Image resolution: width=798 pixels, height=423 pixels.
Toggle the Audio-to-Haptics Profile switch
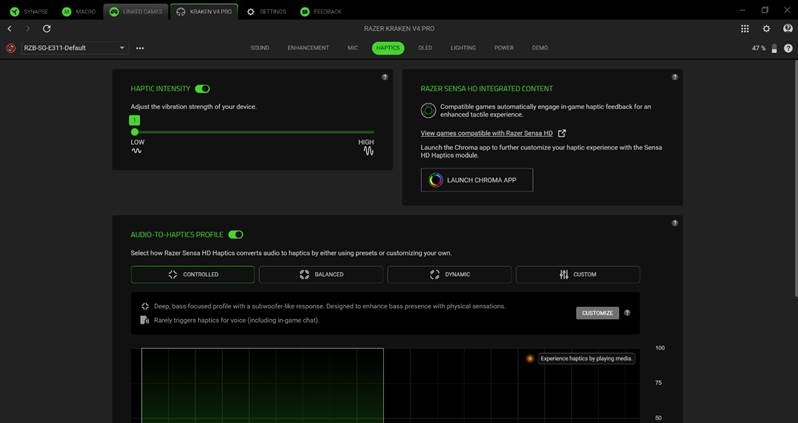[x=236, y=235]
